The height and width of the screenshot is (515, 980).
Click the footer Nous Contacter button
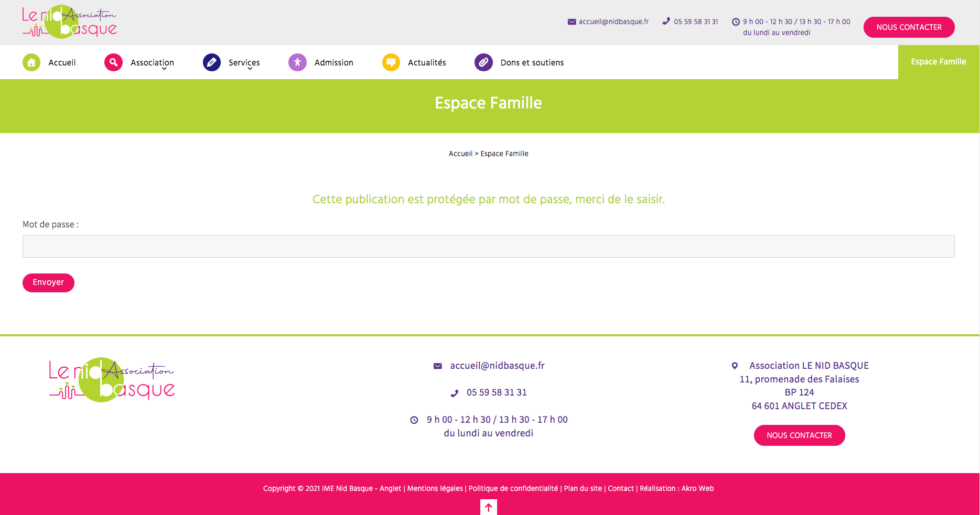point(800,435)
